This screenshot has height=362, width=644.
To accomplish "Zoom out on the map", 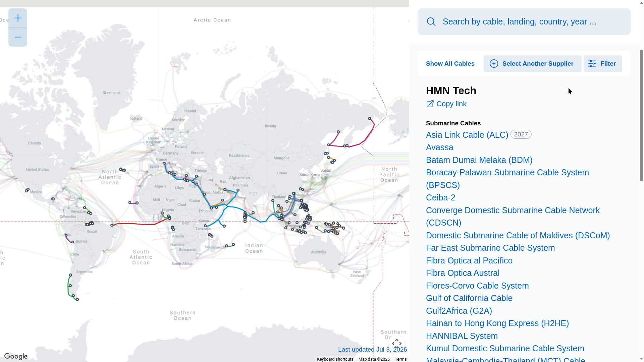I will click(x=18, y=37).
